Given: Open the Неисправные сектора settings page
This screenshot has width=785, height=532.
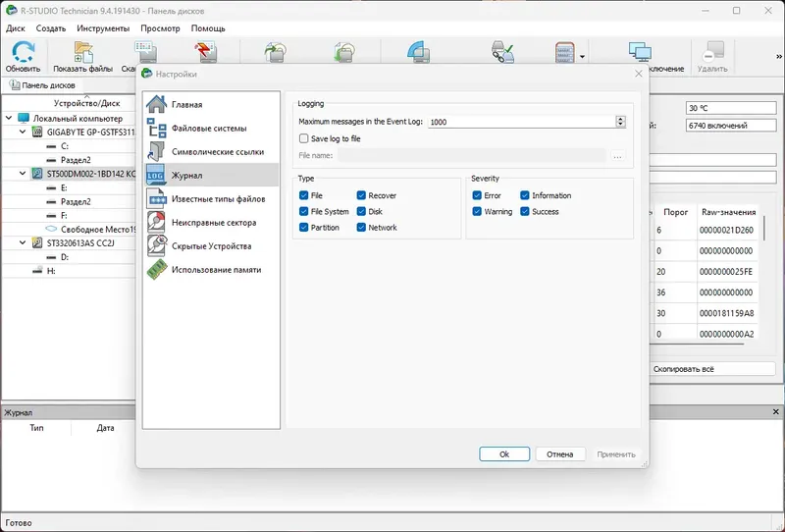Looking at the screenshot, I should point(211,223).
